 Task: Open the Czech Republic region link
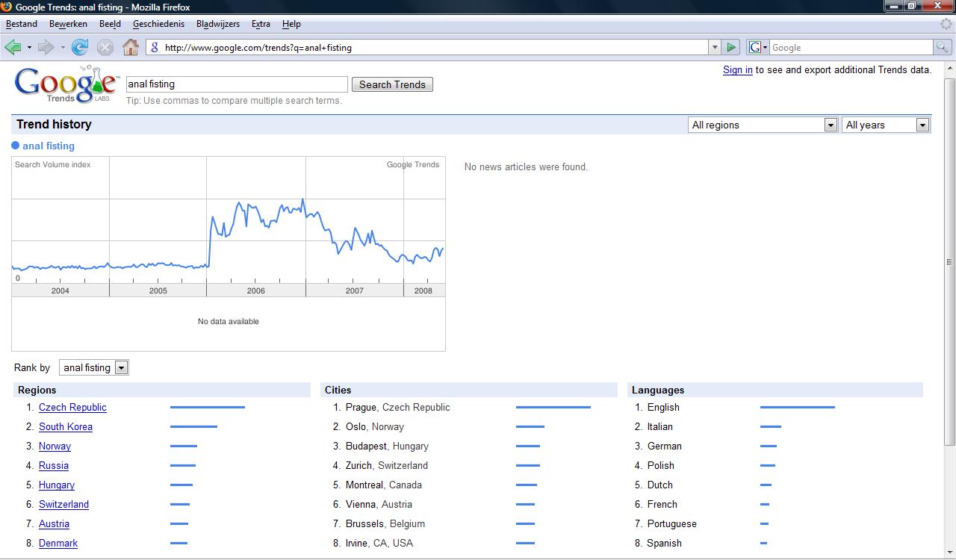pyautogui.click(x=72, y=407)
